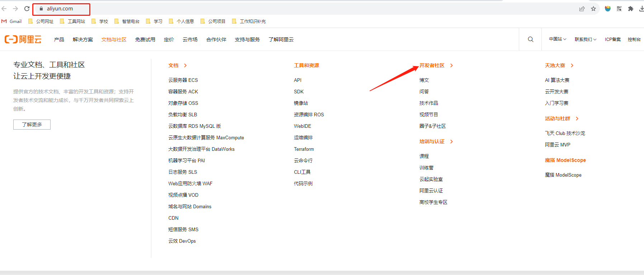Open the orange 魔搭 ModelScope heading

pyautogui.click(x=565, y=160)
